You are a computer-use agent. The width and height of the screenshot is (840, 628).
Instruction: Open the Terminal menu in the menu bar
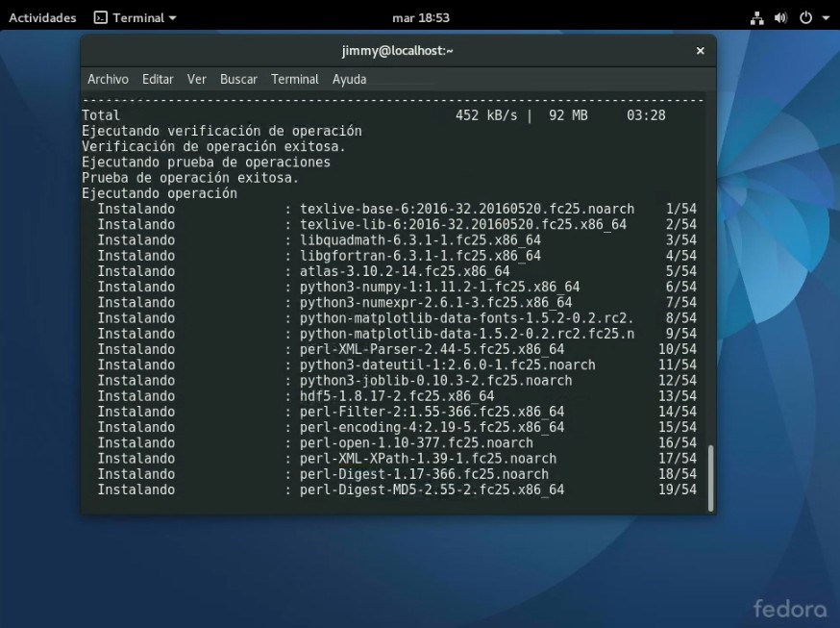tap(295, 80)
